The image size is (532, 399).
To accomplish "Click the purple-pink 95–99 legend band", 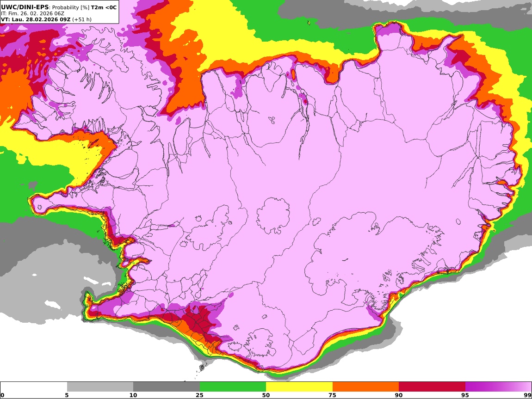I will coord(498,387).
